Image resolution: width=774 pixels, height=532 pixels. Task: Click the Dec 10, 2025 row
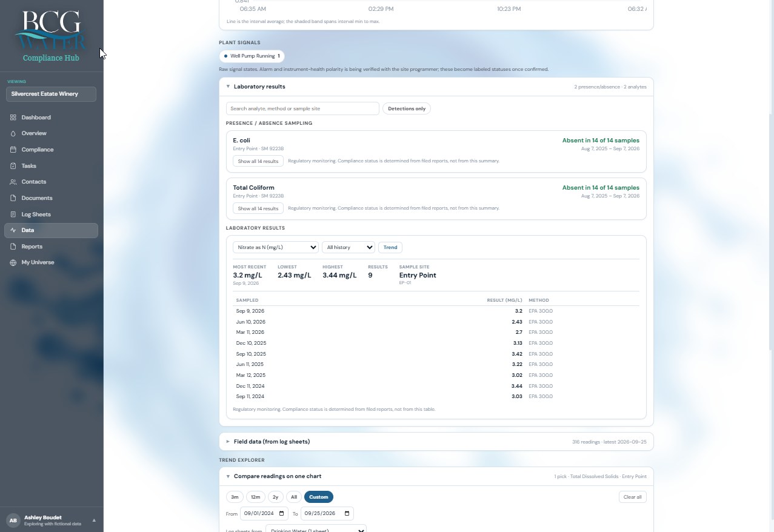tap(436, 343)
